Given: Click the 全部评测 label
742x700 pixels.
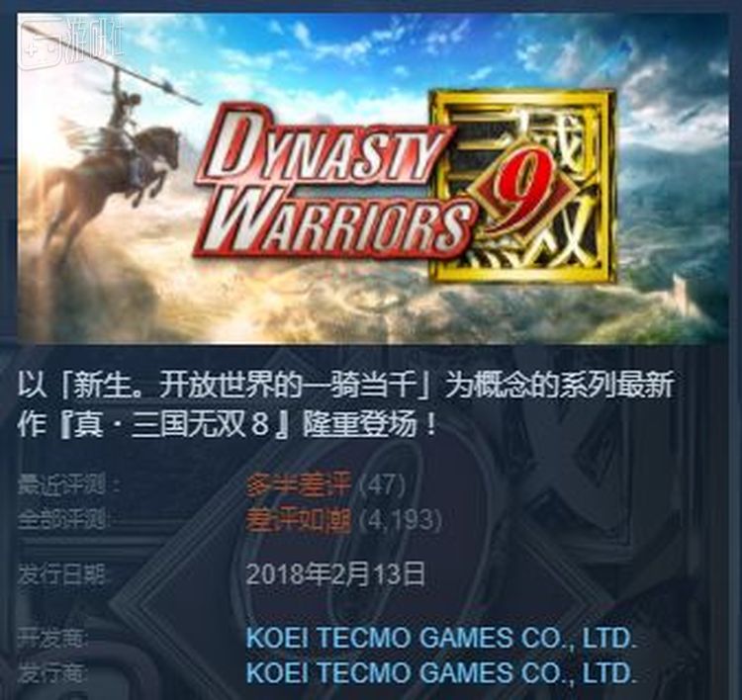Looking at the screenshot, I should click(64, 520).
